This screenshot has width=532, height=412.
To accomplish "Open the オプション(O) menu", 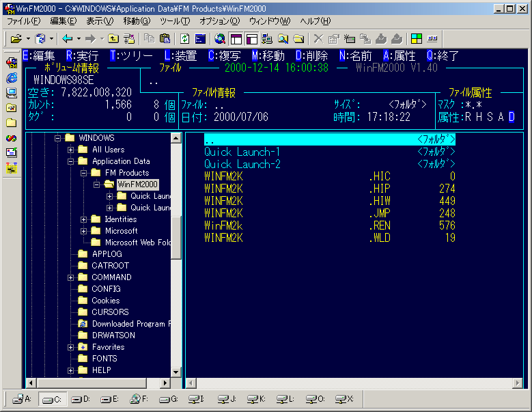I will coord(219,21).
